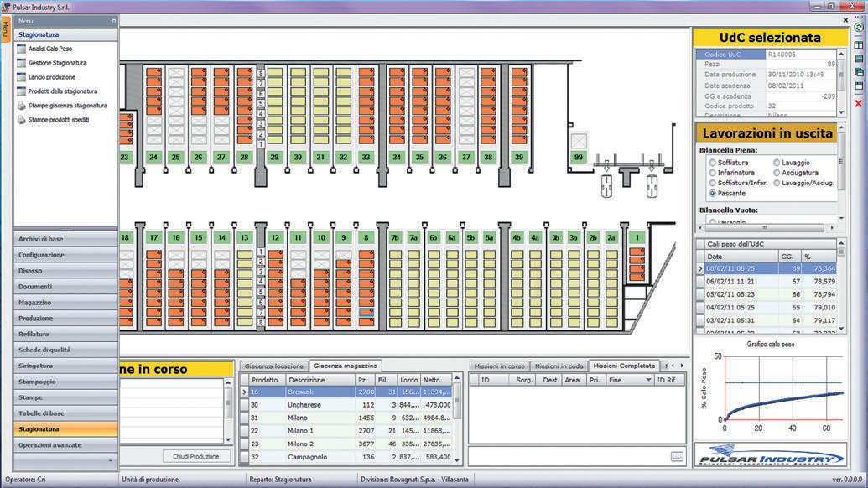
Task: Select Soffiatura/Infar. radio option
Action: pos(713,183)
